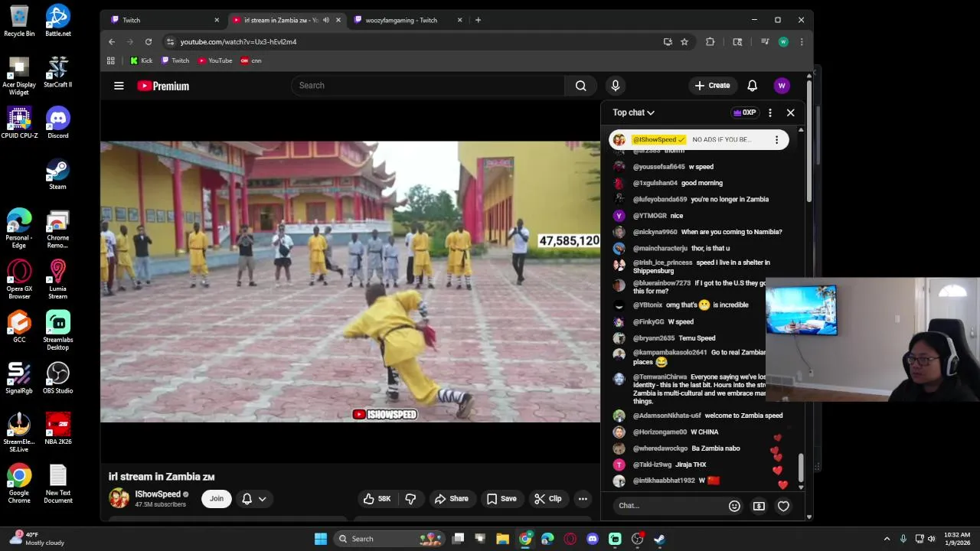Click the pinned @IShowSpeed chat message
This screenshot has height=551, width=980.
697,140
